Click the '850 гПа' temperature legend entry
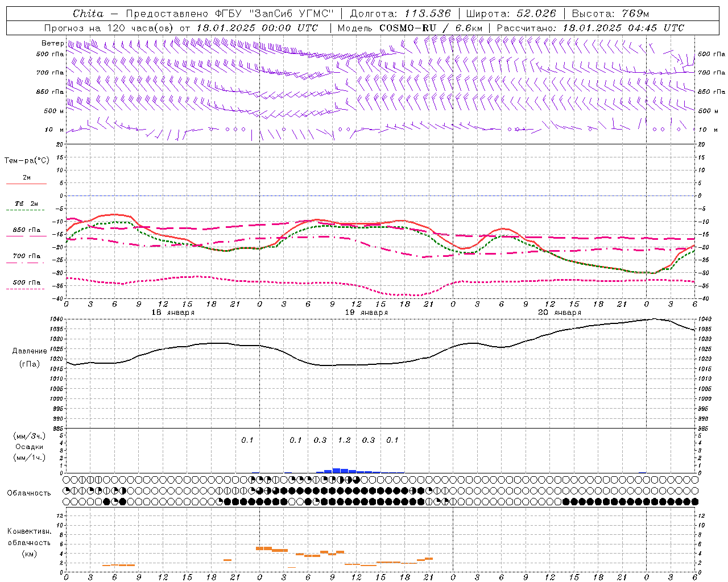Screen dimensions: 728x582 pyautogui.click(x=27, y=230)
